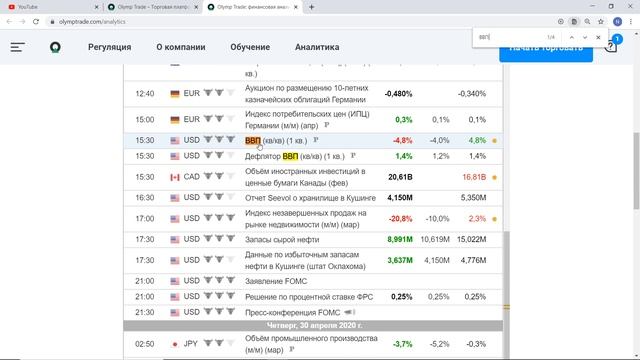Go to previous find result
The width and height of the screenshot is (640, 360).
tap(571, 37)
